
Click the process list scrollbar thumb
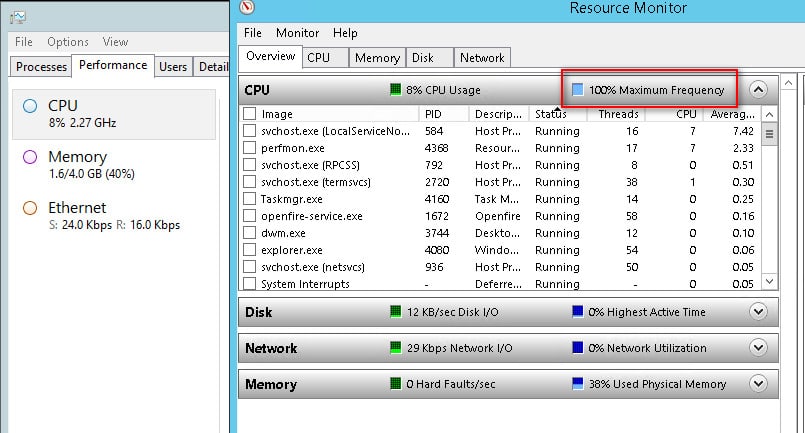coord(769,134)
